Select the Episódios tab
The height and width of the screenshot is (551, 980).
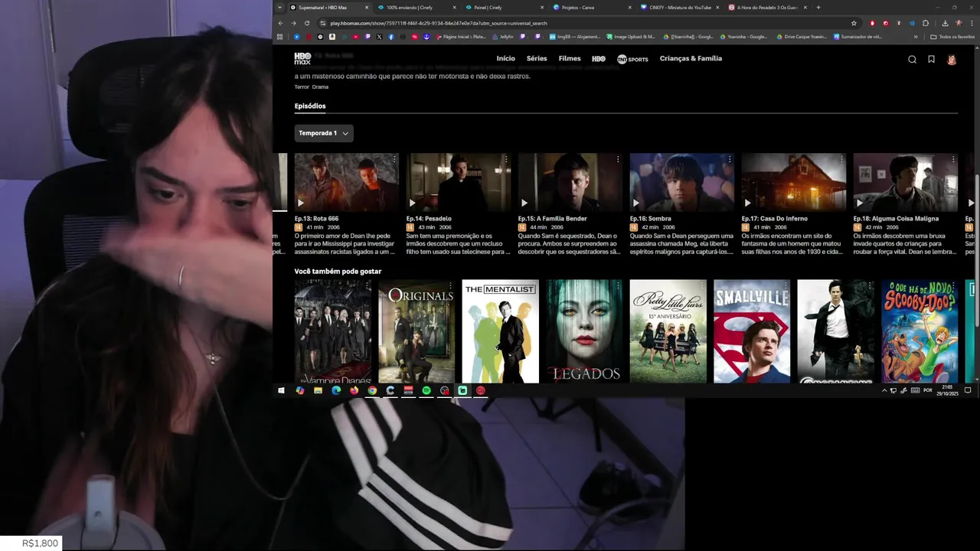point(310,106)
